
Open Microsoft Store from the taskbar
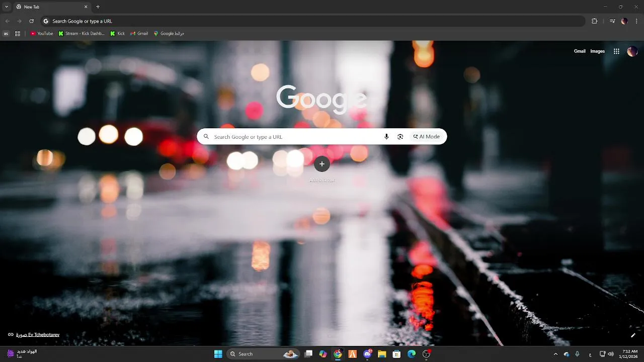click(x=397, y=354)
